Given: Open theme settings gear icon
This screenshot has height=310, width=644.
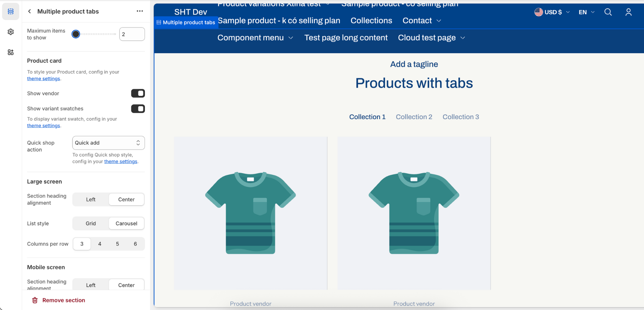Looking at the screenshot, I should tap(11, 32).
